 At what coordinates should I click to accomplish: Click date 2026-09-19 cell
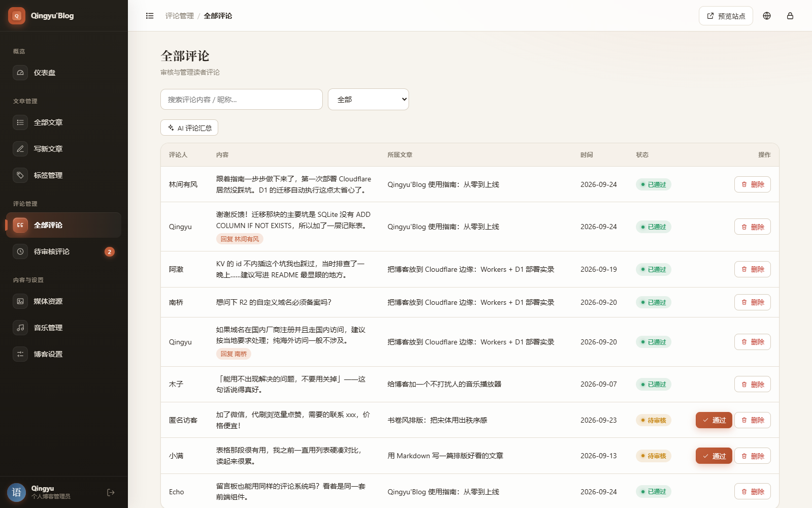coord(599,269)
